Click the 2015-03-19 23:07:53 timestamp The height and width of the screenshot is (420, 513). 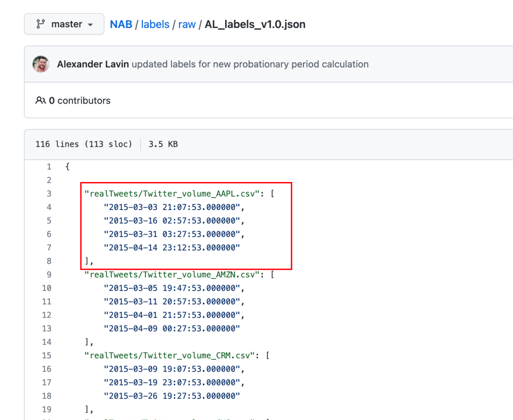172,382
